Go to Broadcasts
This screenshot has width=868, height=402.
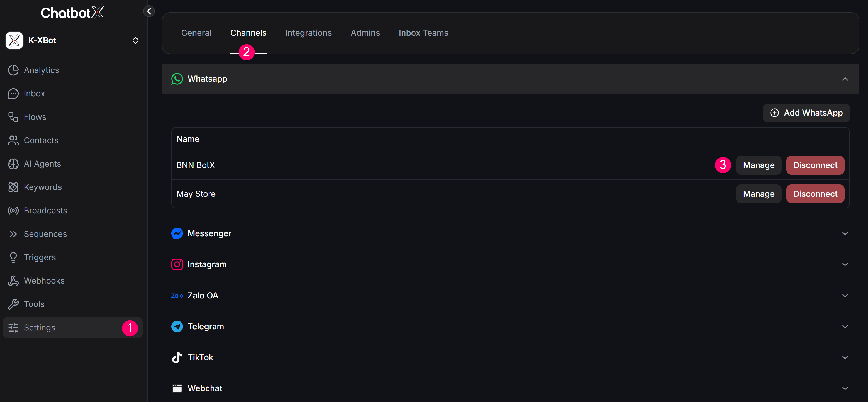tap(73, 211)
